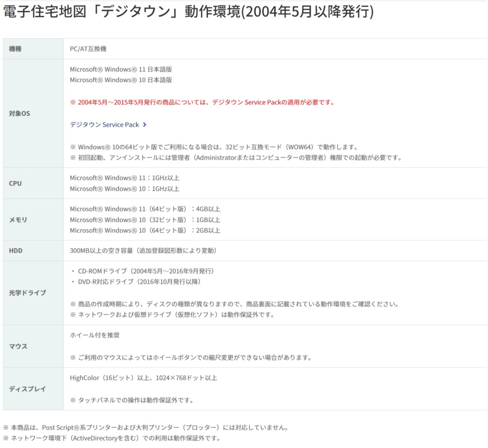Click the Post Script系プリンター footnote
This screenshot has width=488, height=448.
click(x=146, y=428)
